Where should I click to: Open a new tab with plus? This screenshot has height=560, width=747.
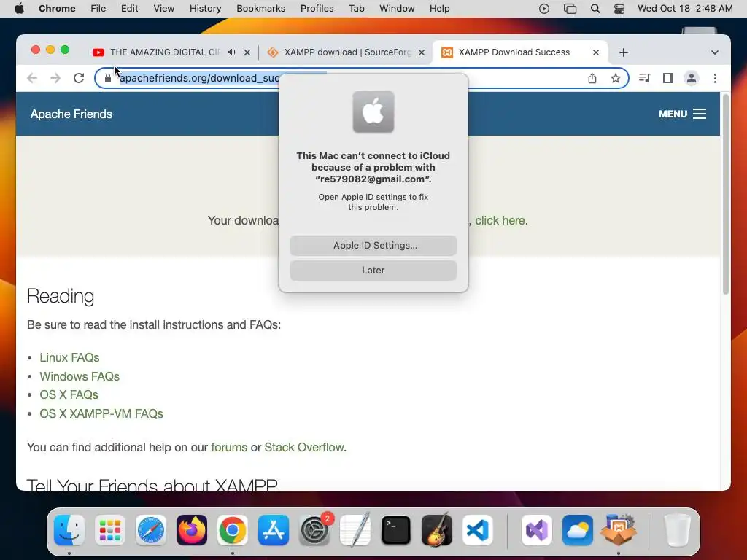(x=624, y=52)
